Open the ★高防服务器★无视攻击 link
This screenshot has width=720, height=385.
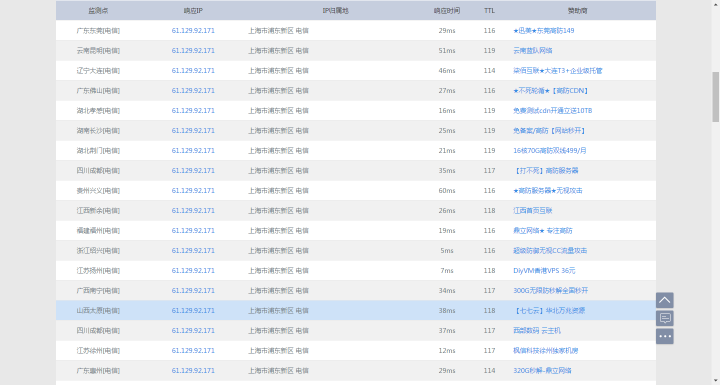click(x=547, y=191)
